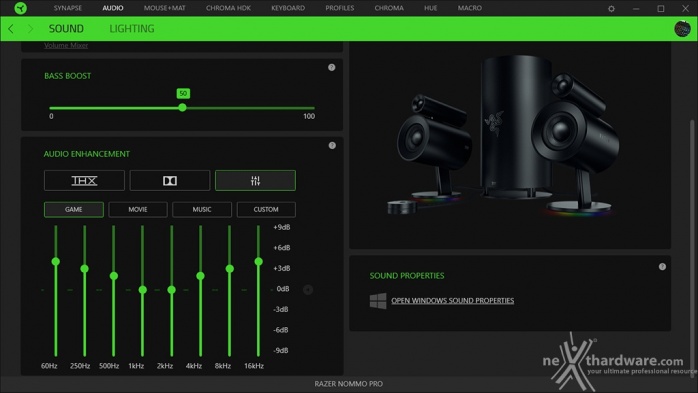Enable THX audio enhancement mode
Viewport: 698px width, 393px height.
click(x=84, y=180)
